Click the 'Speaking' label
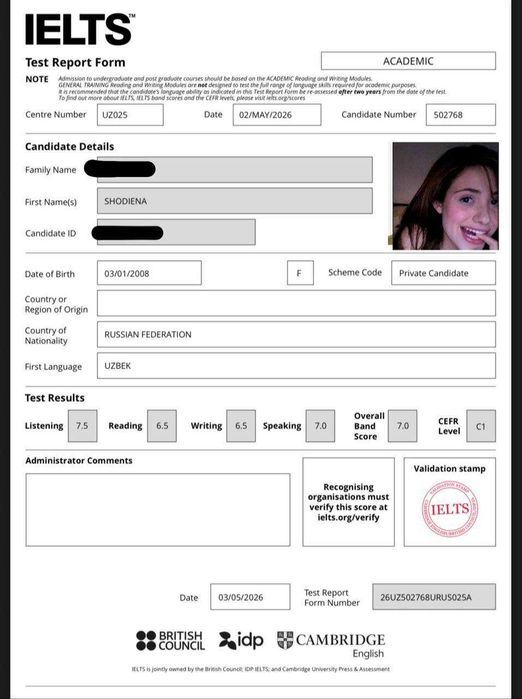Viewport: 522px width, 699px height. click(x=282, y=426)
